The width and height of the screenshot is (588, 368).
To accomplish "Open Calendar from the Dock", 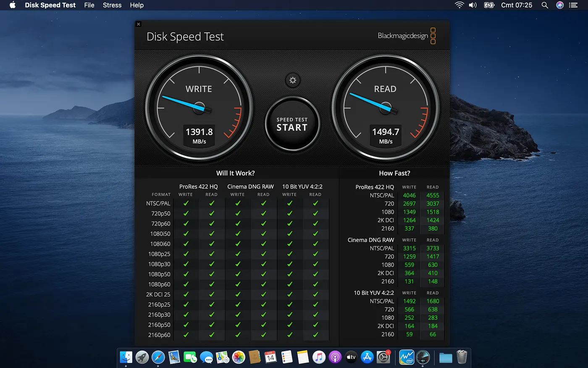I will click(270, 357).
